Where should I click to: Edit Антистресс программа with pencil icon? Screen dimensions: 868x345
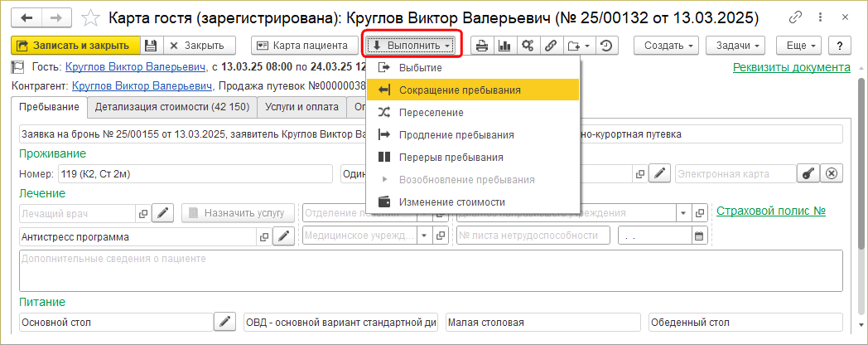284,236
